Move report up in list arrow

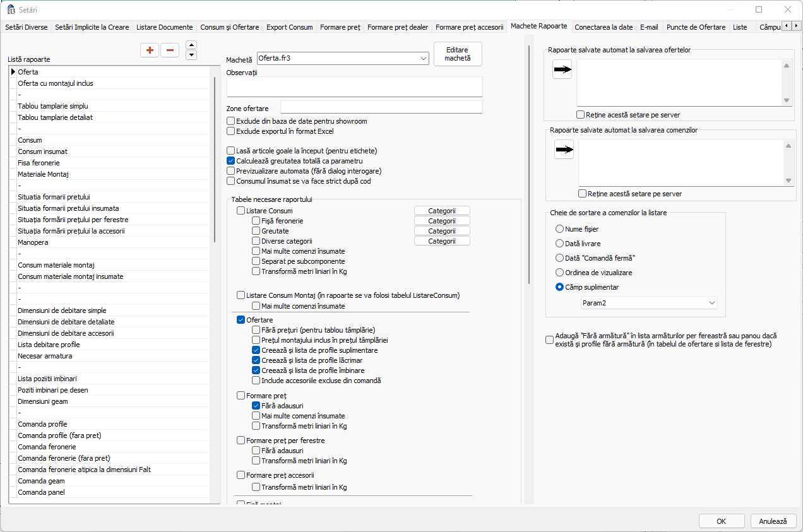pos(192,45)
